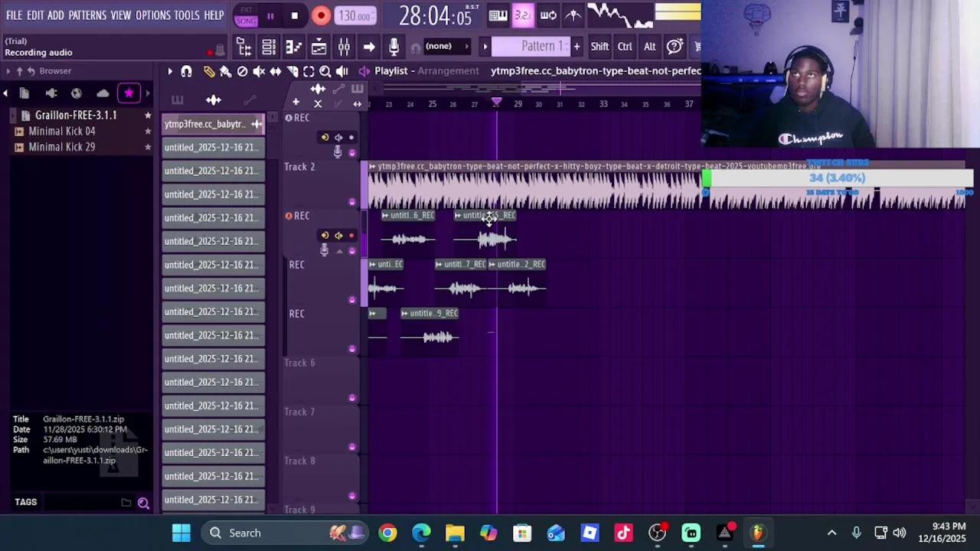Click the 130.000 tempo field
This screenshot has width=980, height=551.
pos(355,16)
